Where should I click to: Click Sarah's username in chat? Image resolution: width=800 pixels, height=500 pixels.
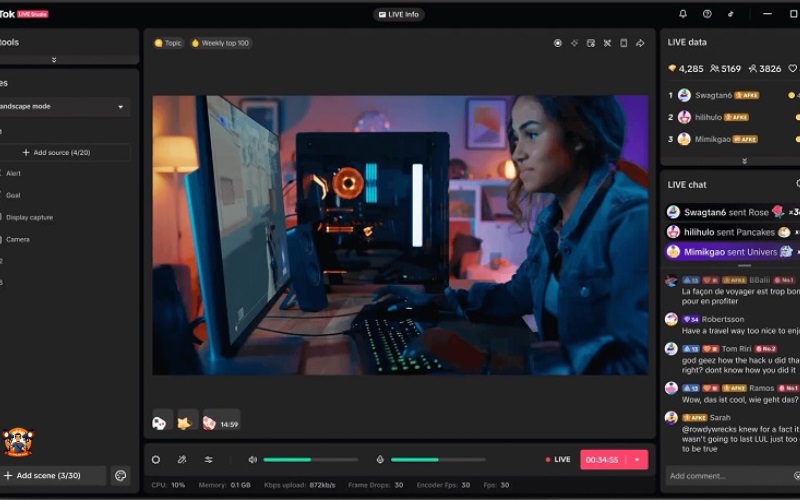720,417
